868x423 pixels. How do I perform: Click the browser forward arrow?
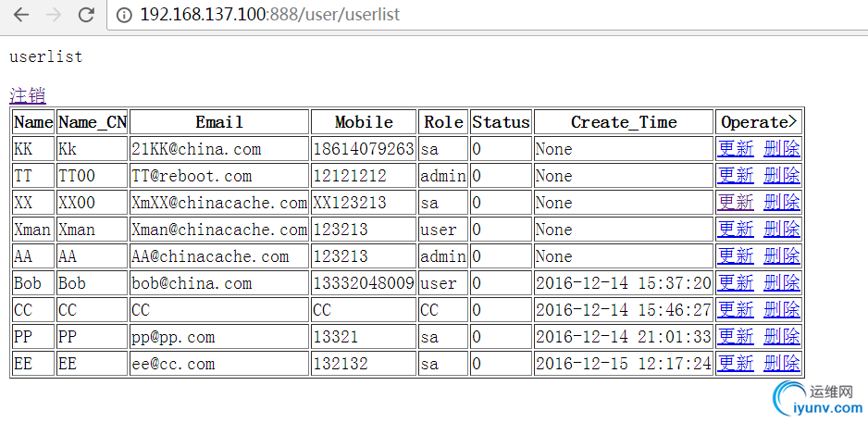click(x=54, y=15)
